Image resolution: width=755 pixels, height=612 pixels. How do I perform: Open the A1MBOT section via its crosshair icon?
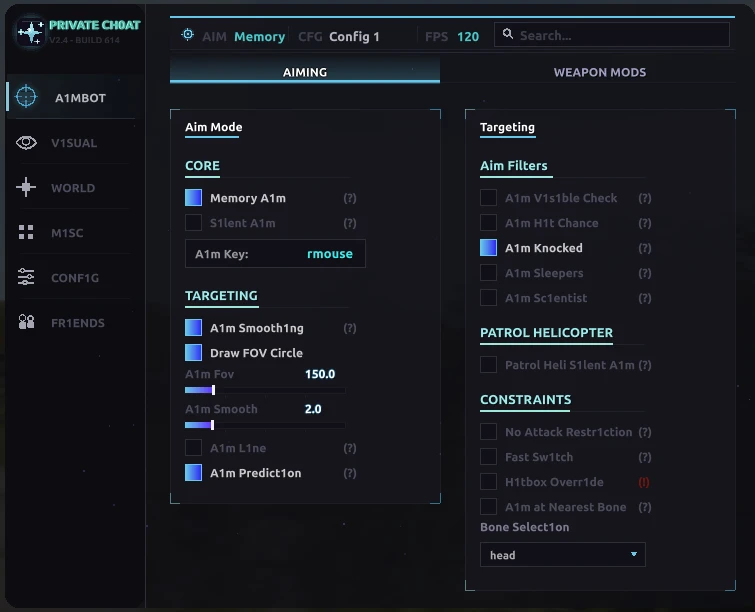pyautogui.click(x=26, y=97)
